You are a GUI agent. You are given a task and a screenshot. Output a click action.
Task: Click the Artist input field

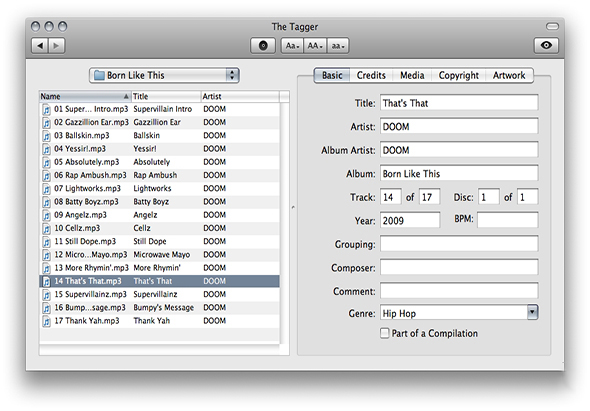coord(459,126)
